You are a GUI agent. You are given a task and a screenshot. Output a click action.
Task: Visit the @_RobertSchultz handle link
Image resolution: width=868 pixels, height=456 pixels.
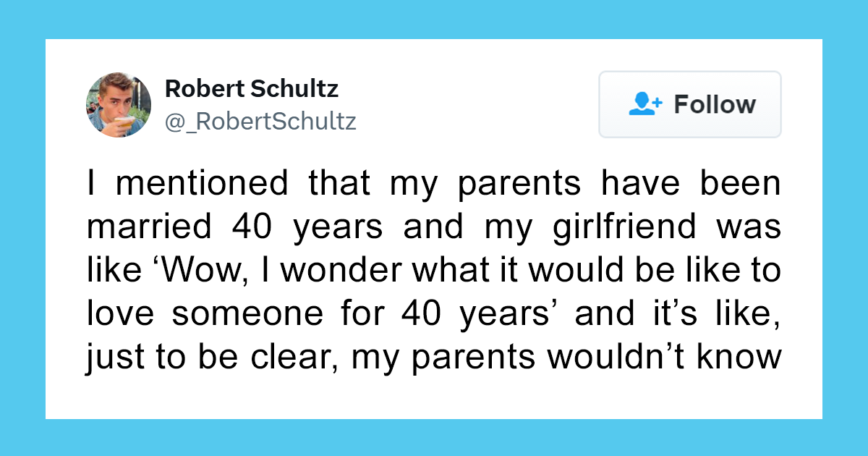[x=260, y=121]
